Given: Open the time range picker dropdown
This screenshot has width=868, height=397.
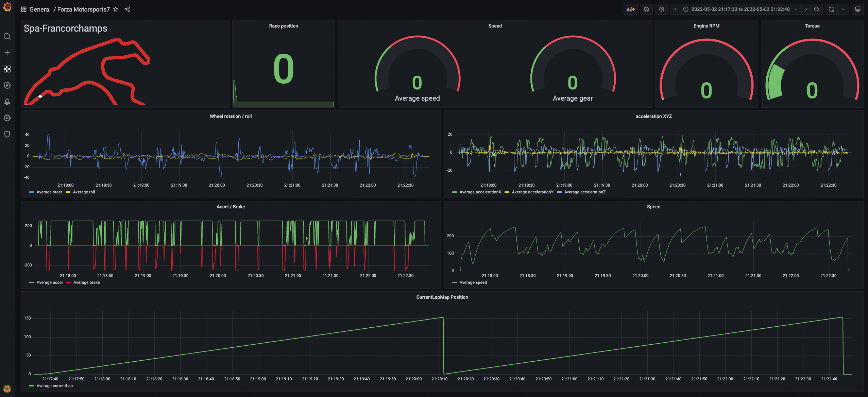Looking at the screenshot, I should click(x=740, y=9).
